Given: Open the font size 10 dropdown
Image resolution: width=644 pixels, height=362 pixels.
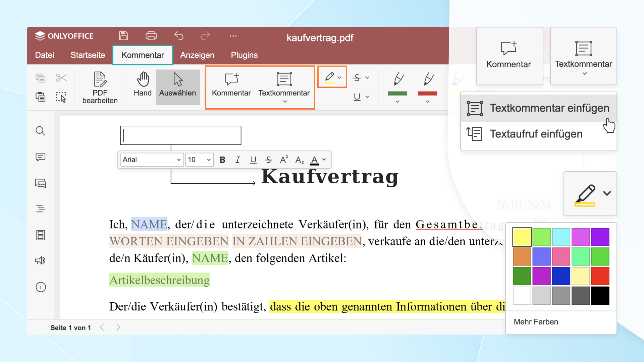Looking at the screenshot, I should pyautogui.click(x=208, y=160).
